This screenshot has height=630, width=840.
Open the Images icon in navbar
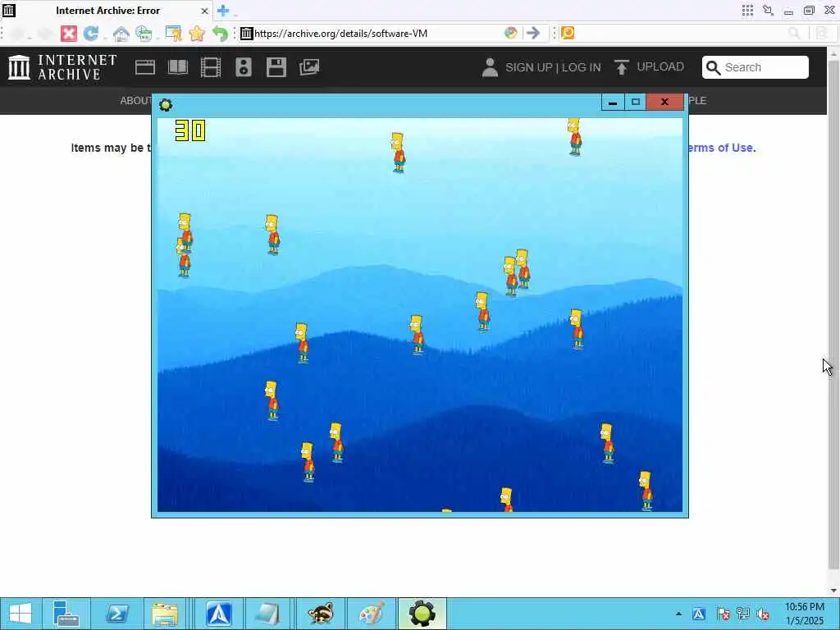[309, 67]
